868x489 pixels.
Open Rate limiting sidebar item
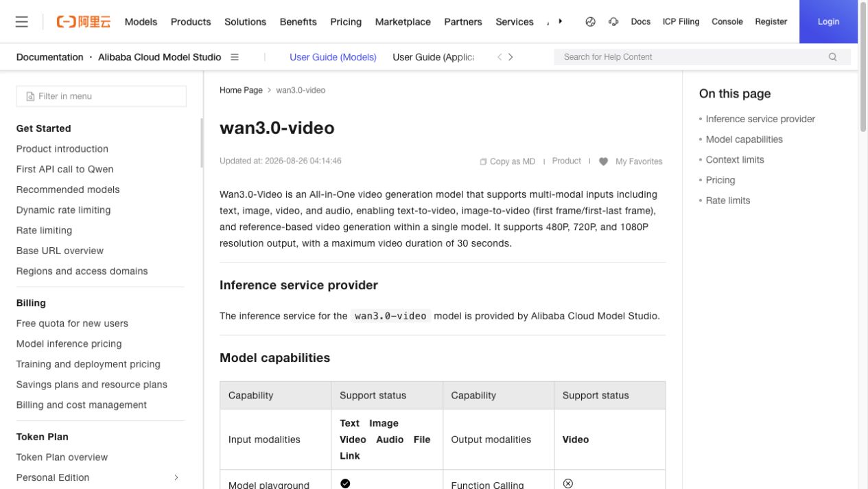coord(44,230)
